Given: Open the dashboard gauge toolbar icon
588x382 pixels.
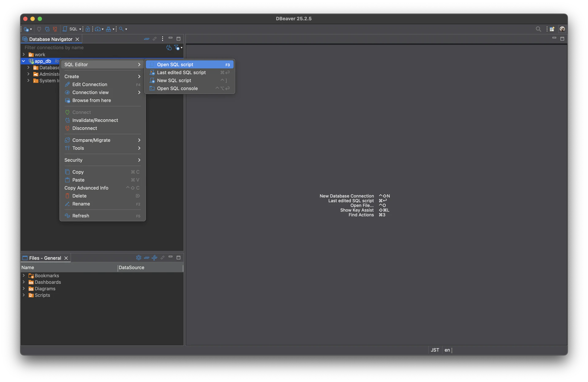Looking at the screenshot, I should tap(98, 29).
